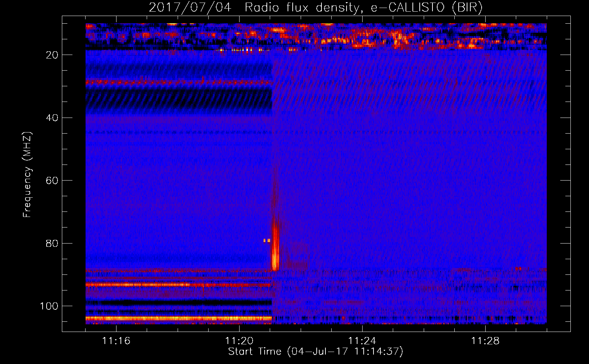This screenshot has width=589, height=364.
Task: Click the 40 MHz frequency tick label
Action: (52, 118)
